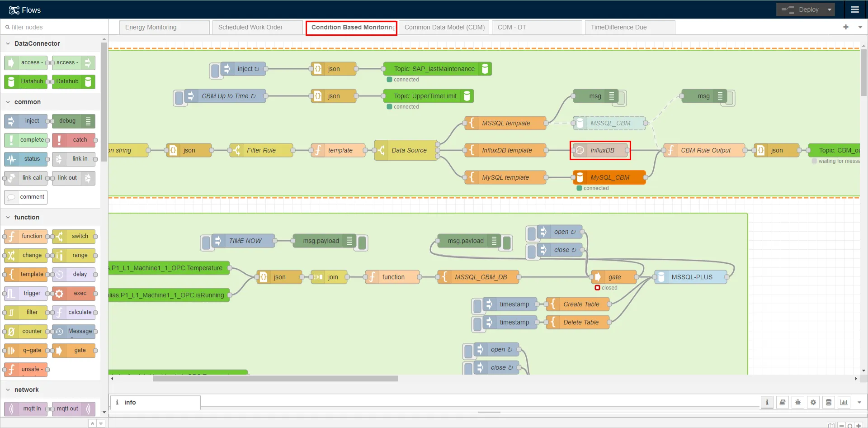This screenshot has width=868, height=428.
Task: Open the TimeDifference Due tab
Action: (630, 27)
